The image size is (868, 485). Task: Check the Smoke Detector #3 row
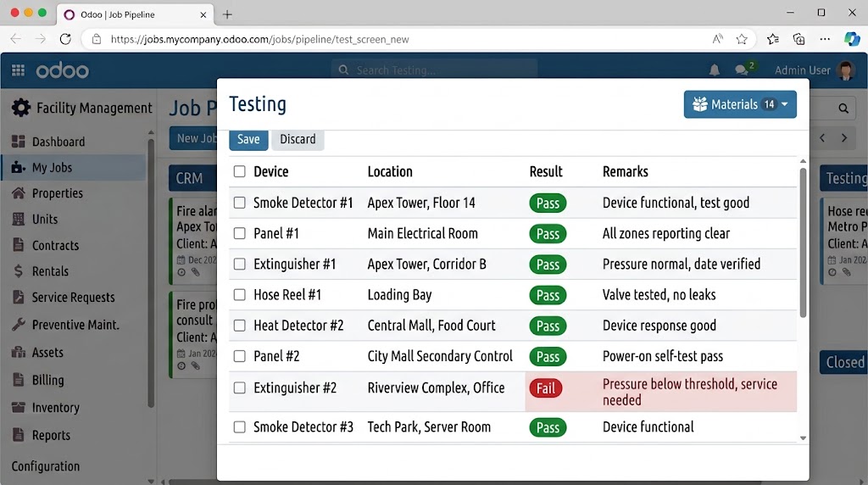[x=239, y=426]
